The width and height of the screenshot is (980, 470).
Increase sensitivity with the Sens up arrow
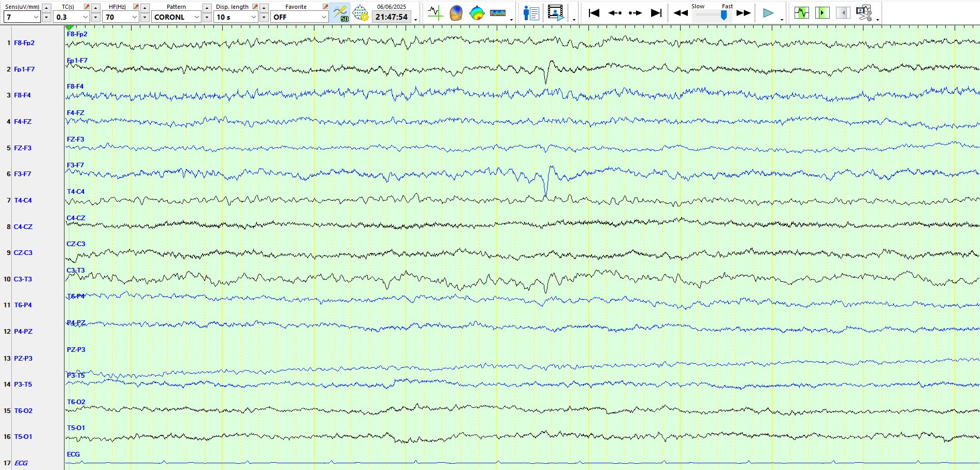pyautogui.click(x=47, y=8)
